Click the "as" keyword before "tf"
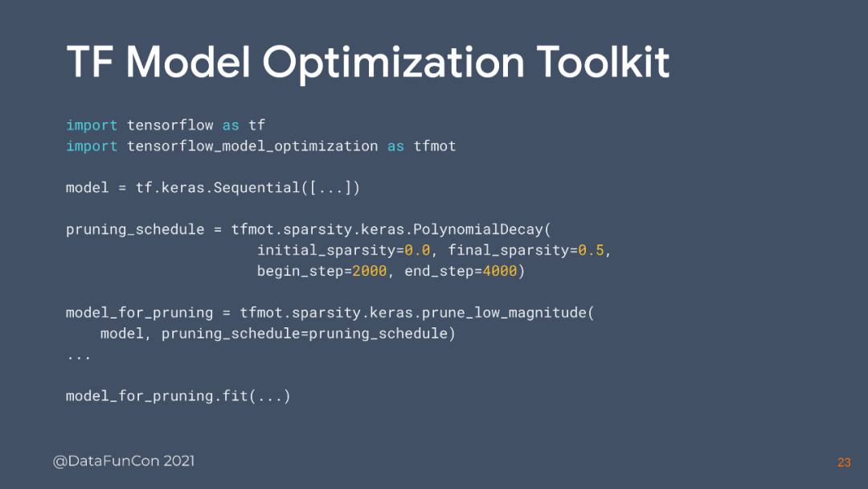 pos(231,125)
